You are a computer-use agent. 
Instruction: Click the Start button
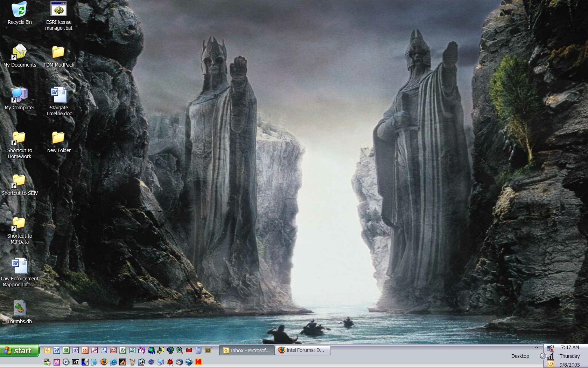pyautogui.click(x=19, y=350)
